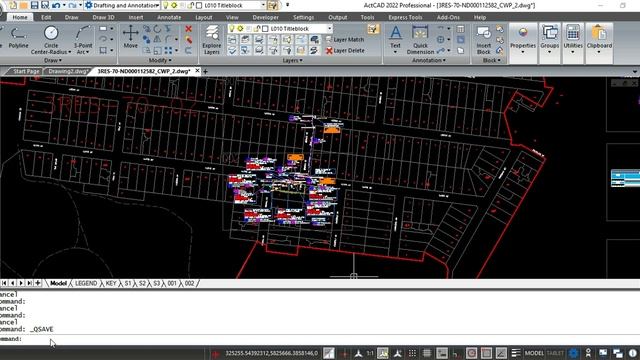Click the Quick Dimension tool
The width and height of the screenshot is (640, 360).
click(x=420, y=40)
